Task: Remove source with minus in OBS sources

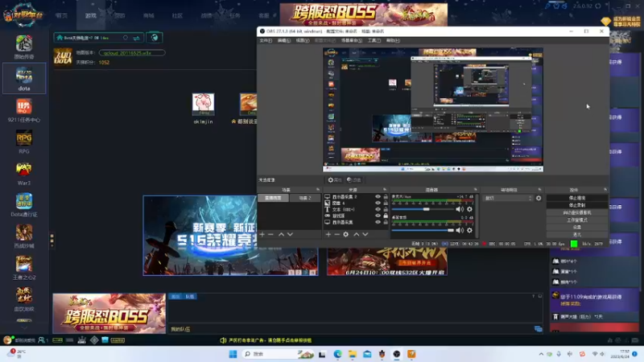Action: click(x=336, y=234)
